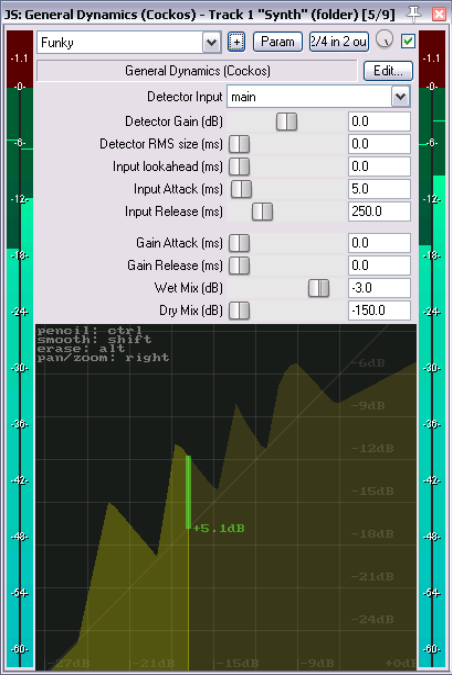Click the Wet Mix value field showing -3.0
Screen dimensions: 452x675
[379, 288]
